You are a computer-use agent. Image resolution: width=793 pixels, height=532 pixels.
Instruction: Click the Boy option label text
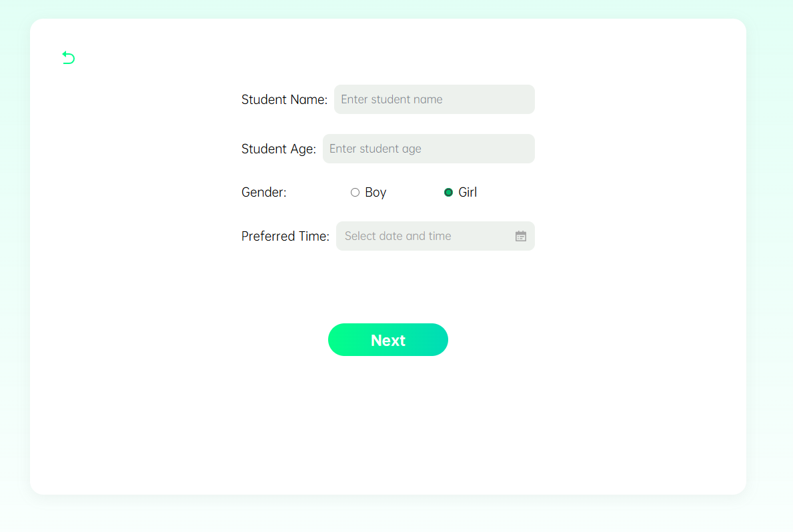(x=375, y=192)
